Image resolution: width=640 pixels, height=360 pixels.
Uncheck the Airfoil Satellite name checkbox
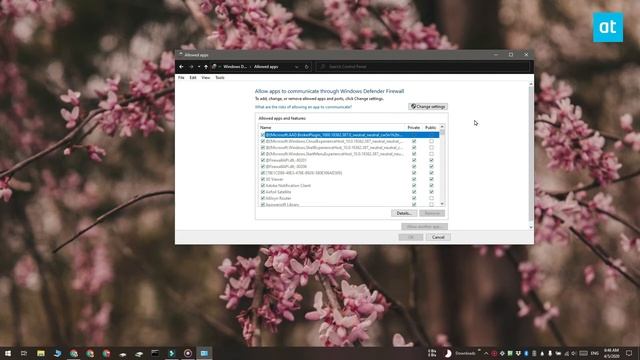263,192
